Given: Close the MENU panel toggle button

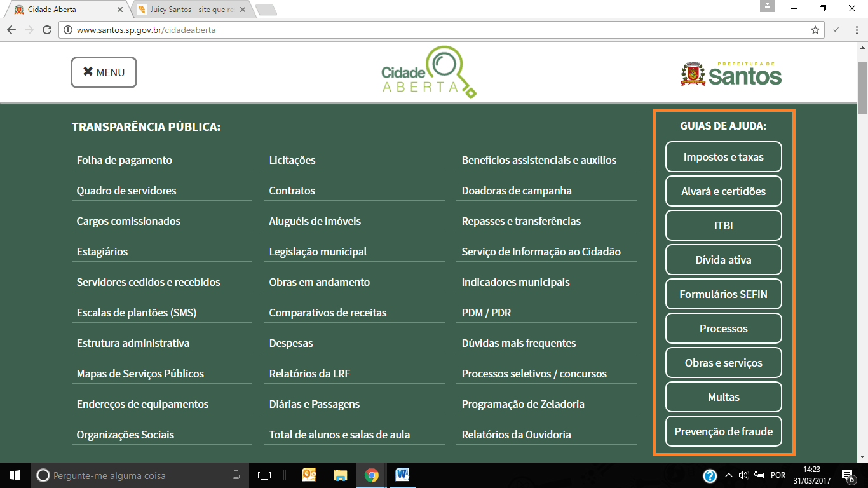Looking at the screenshot, I should click(104, 72).
